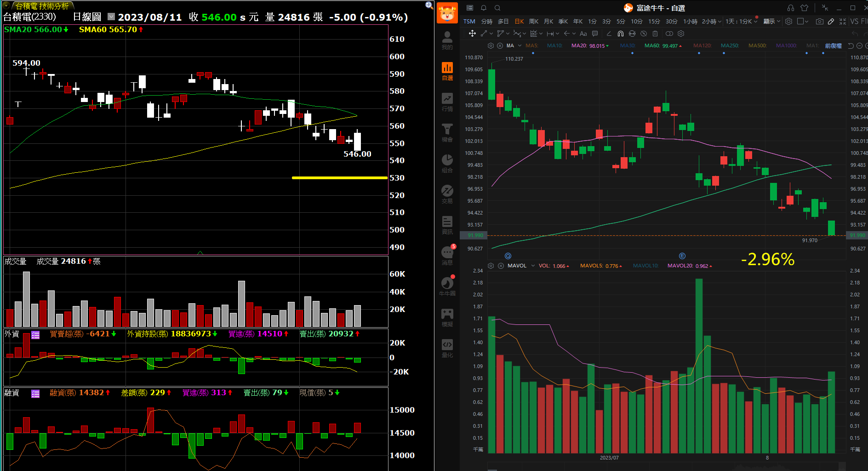Click the sidebar list layout icon in title bar
The image size is (868, 471).
(x=470, y=8)
